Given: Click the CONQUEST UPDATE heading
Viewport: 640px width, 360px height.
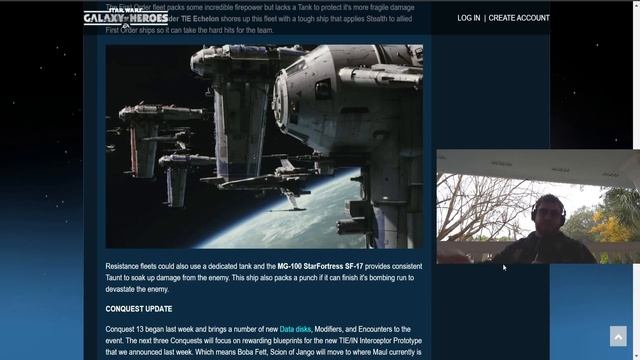Looking at the screenshot, I should click(x=139, y=309).
